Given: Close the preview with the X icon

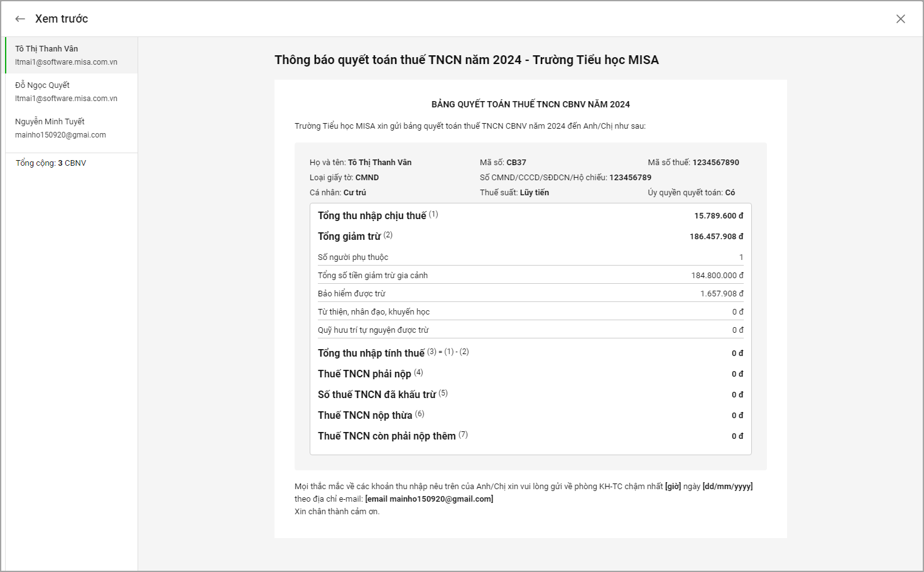Looking at the screenshot, I should pyautogui.click(x=900, y=19).
